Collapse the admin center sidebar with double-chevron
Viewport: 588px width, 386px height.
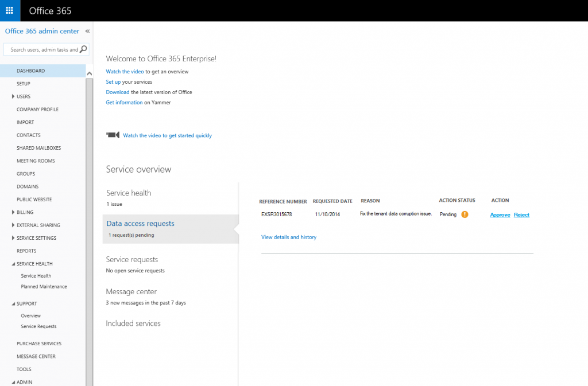(87, 32)
